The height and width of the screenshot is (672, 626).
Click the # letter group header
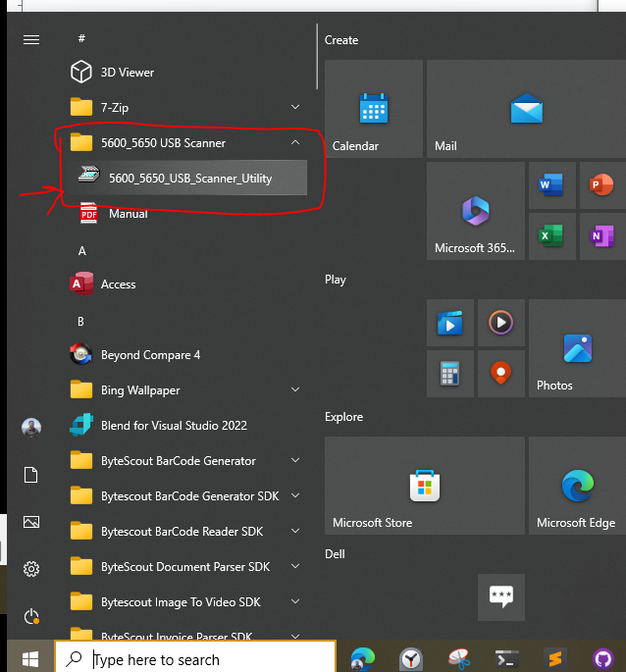(x=81, y=38)
